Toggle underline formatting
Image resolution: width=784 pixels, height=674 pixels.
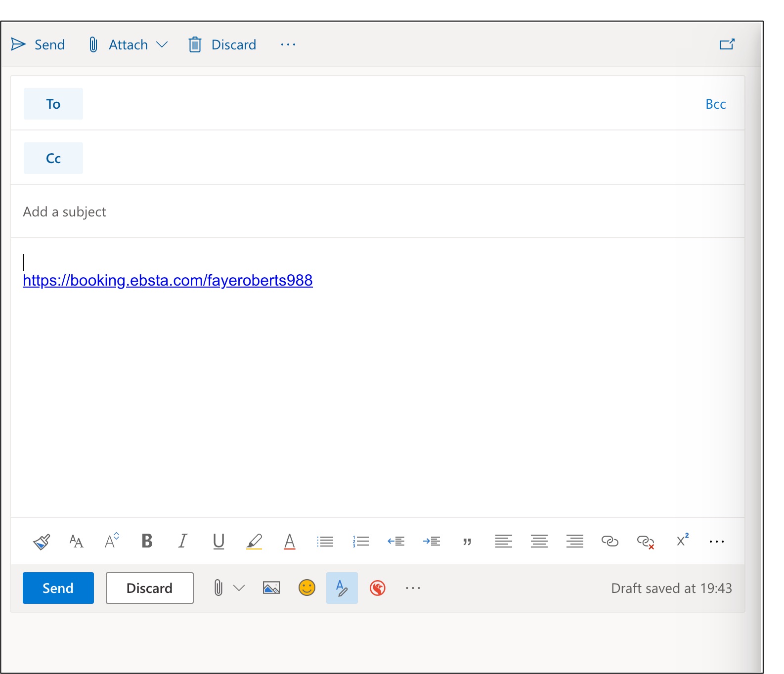click(x=218, y=542)
